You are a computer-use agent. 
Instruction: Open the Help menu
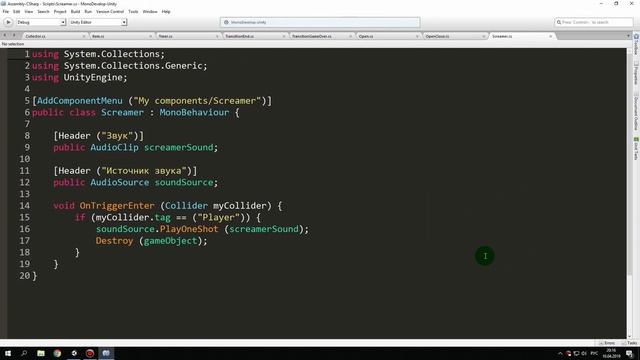pyautogui.click(x=166, y=11)
